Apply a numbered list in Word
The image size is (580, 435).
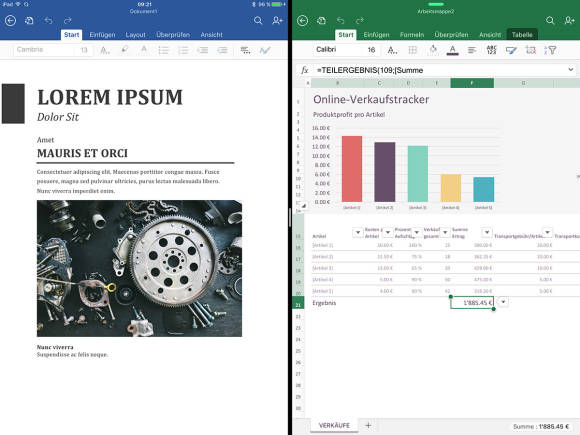point(183,50)
